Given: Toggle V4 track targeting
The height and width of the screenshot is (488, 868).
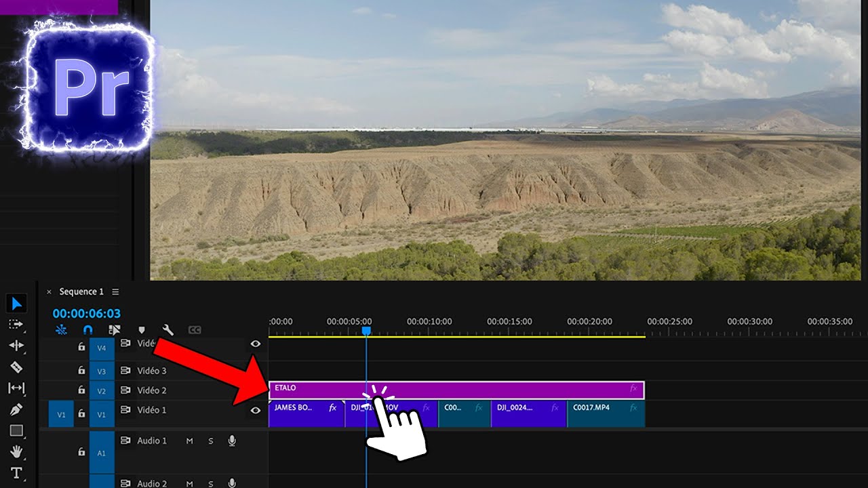Looking at the screenshot, I should (x=102, y=348).
